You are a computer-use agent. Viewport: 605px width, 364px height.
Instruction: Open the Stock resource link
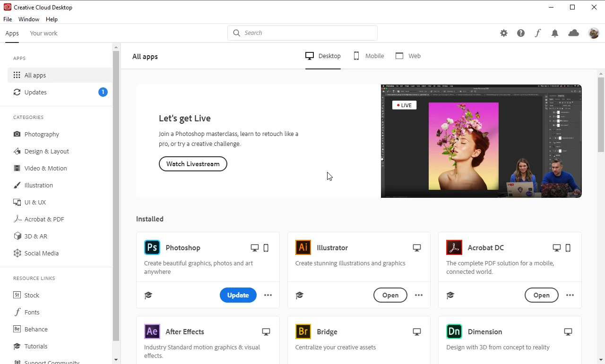pos(26,295)
